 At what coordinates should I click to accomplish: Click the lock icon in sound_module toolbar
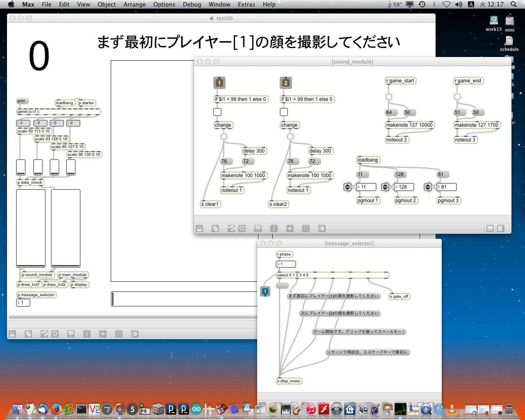(199, 228)
